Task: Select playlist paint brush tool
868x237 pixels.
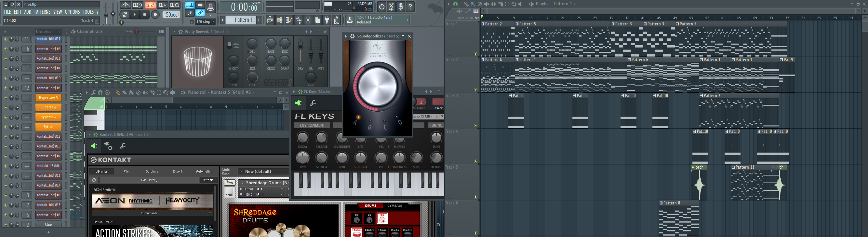Action: click(473, 4)
